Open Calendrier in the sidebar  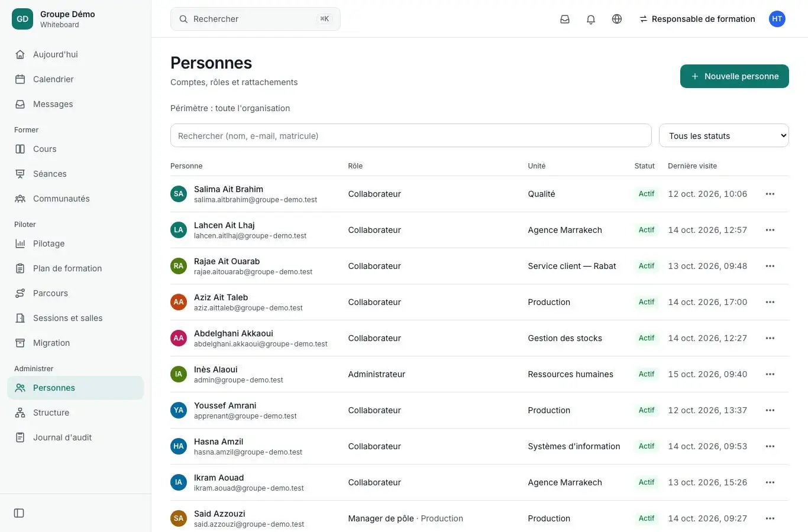point(76,79)
